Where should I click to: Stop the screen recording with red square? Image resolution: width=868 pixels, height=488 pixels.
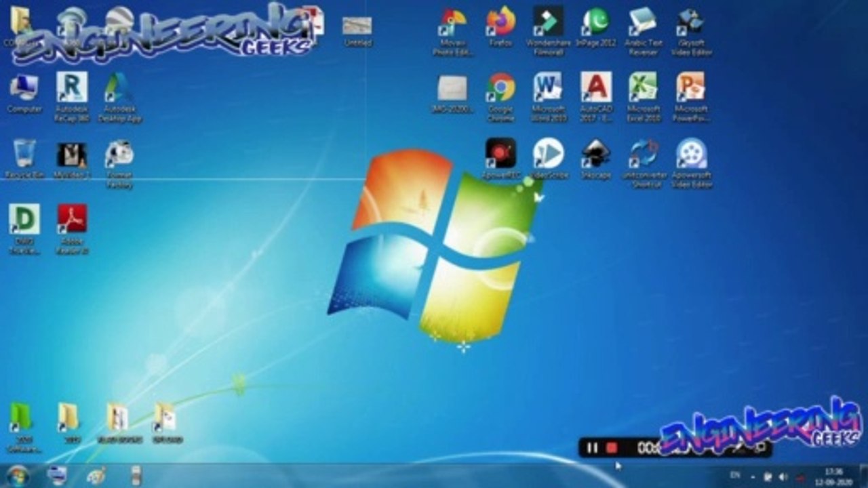click(x=611, y=448)
